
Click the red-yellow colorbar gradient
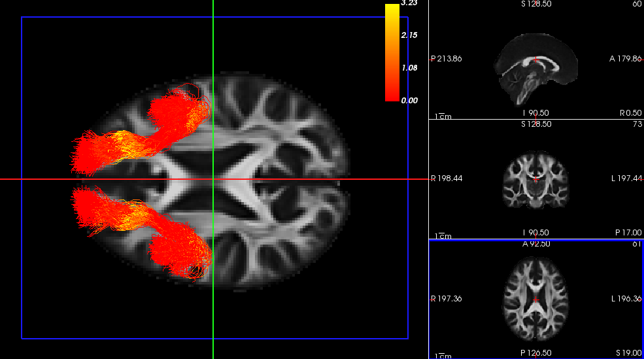tap(392, 52)
